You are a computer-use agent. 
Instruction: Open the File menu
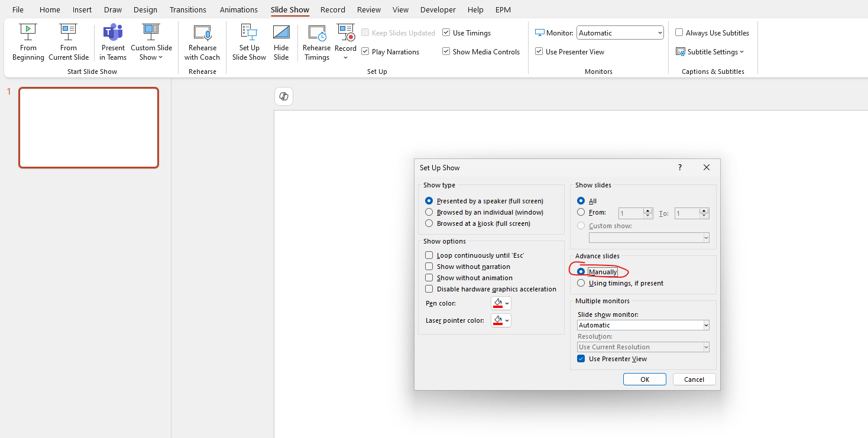[18, 10]
